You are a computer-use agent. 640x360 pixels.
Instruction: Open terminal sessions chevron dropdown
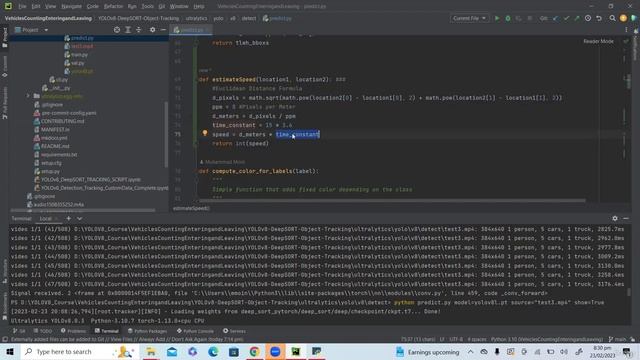pyautogui.click(x=80, y=219)
